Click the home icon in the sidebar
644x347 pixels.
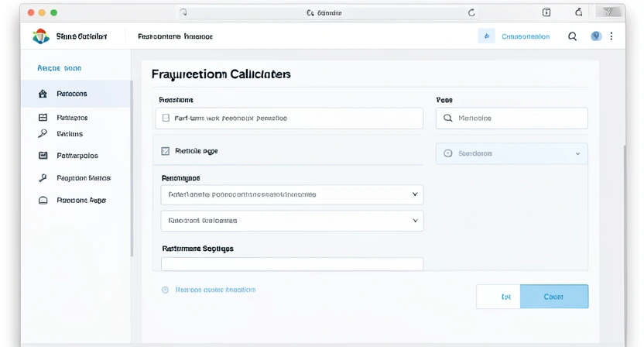pos(43,94)
